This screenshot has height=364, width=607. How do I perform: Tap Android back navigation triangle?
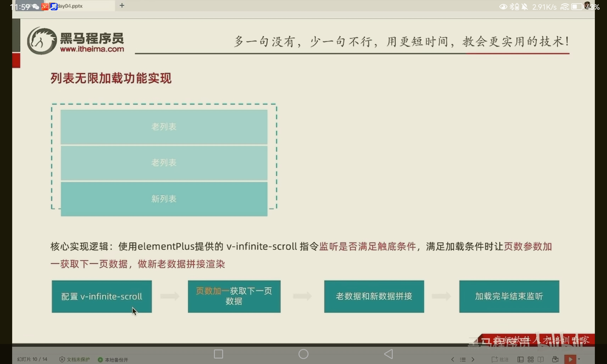pyautogui.click(x=388, y=354)
